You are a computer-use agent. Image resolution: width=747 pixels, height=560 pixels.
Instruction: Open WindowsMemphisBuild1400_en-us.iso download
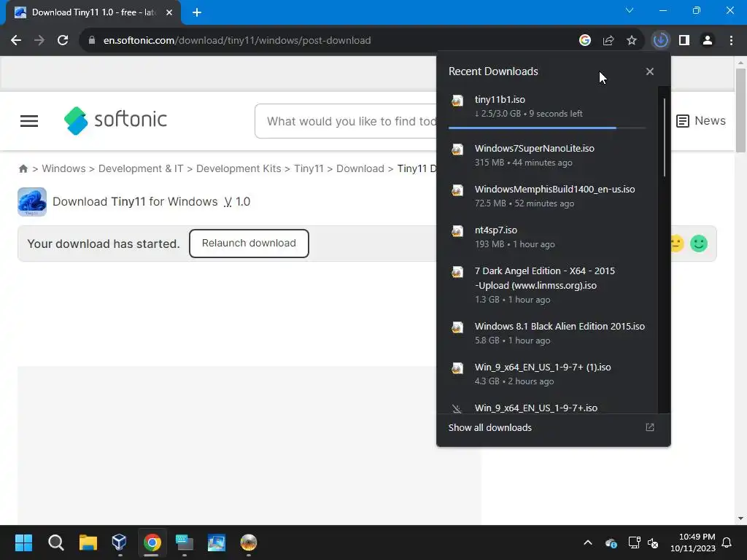tap(547, 196)
